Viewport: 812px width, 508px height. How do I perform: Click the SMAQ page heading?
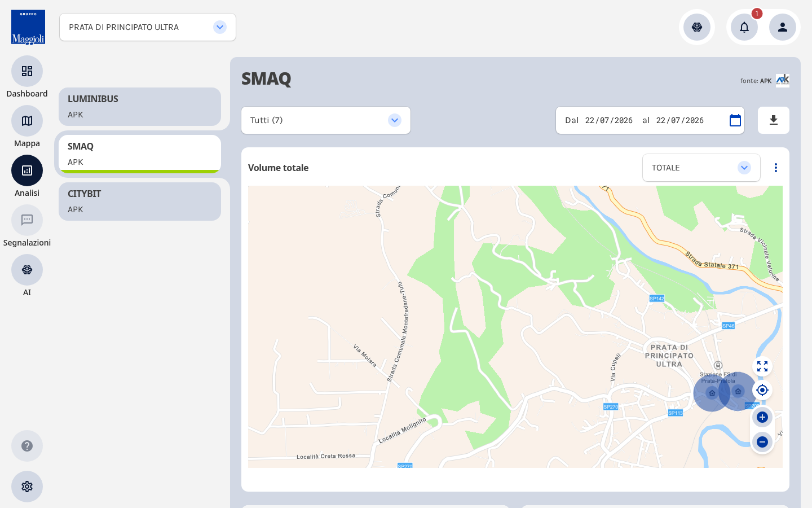pos(266,78)
